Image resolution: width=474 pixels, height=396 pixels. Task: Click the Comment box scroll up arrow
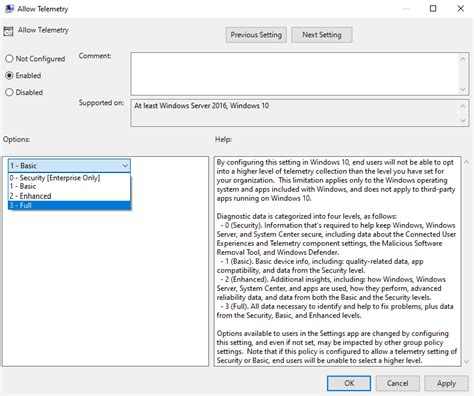pyautogui.click(x=463, y=59)
